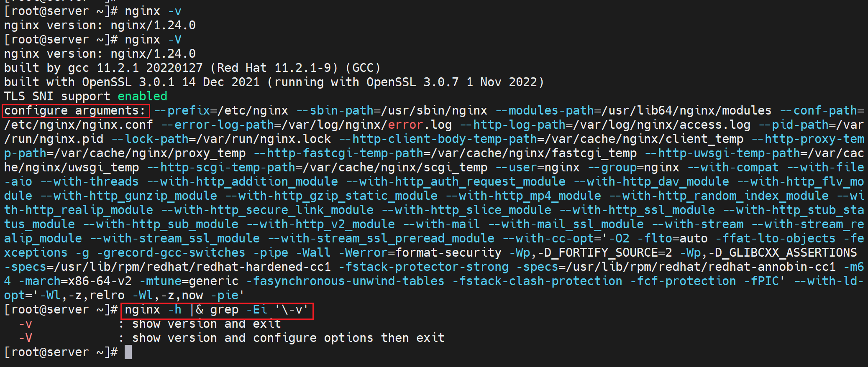Click the '--sbin-path=/usr/sbin/nginx' argument
The width and height of the screenshot is (868, 367).
click(x=392, y=111)
